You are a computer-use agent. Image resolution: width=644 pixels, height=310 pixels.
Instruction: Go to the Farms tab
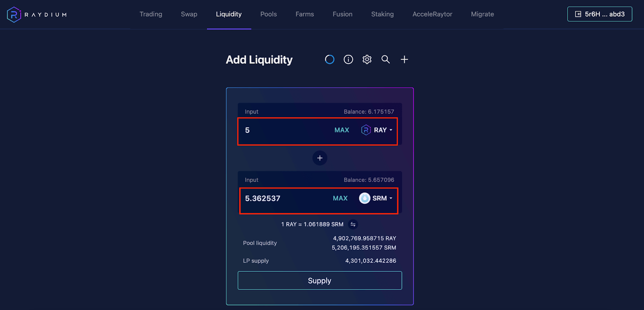coord(304,14)
